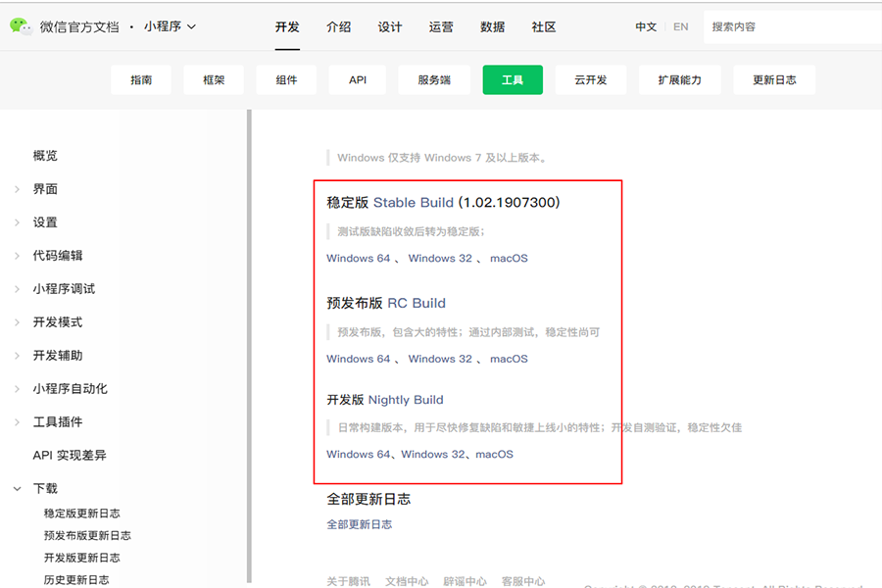
Task: Open 开发模式 sidebar item
Action: click(58, 321)
